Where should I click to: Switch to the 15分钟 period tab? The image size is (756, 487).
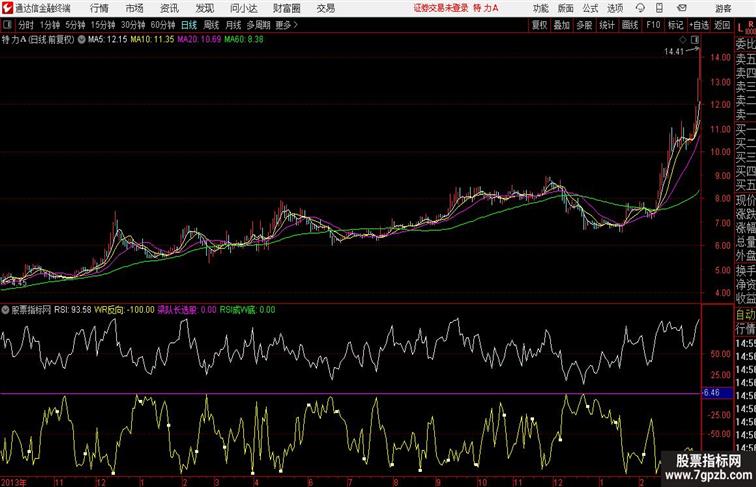103,25
